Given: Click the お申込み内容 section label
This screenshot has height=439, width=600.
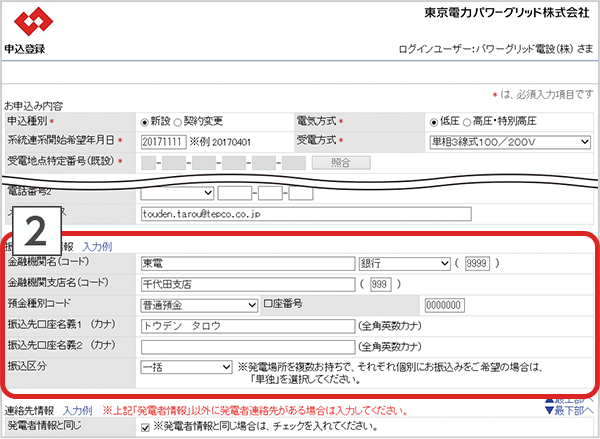Looking at the screenshot, I should point(34,106).
